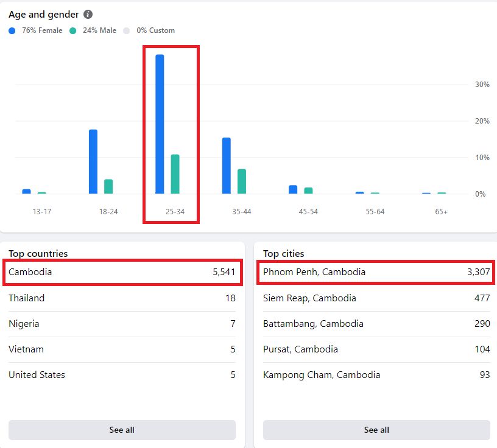
Task: Click the 10% axis value
Action: (482, 158)
